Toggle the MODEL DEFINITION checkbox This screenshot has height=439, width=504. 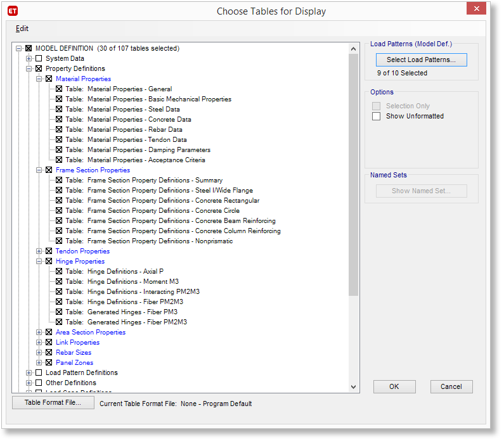coord(29,48)
